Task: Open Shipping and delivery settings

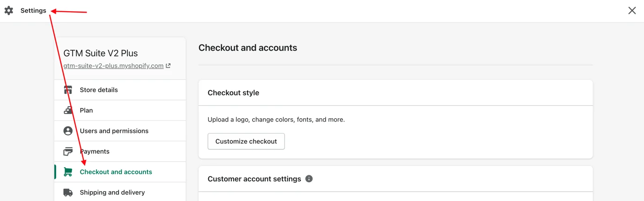Action: pyautogui.click(x=112, y=193)
